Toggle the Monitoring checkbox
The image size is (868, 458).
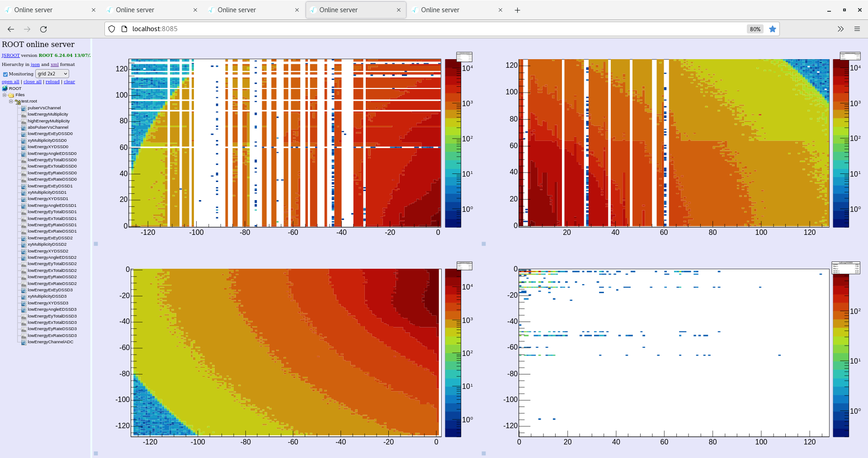coord(5,74)
